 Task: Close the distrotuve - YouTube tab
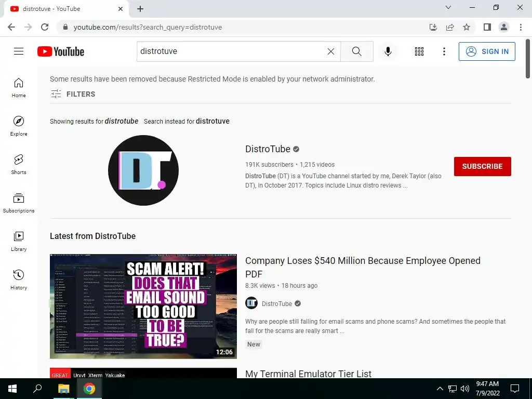click(121, 9)
